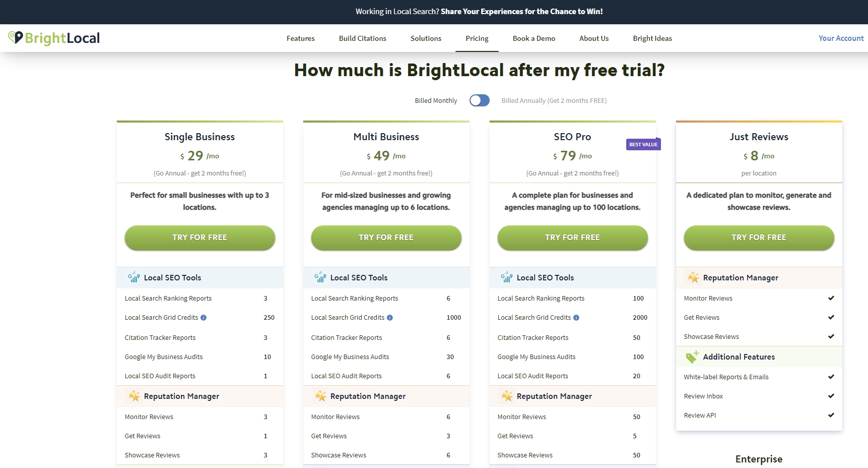Click checkmark beside Get Reviews in Just Reviews
This screenshot has width=868, height=468.
coord(831,317)
